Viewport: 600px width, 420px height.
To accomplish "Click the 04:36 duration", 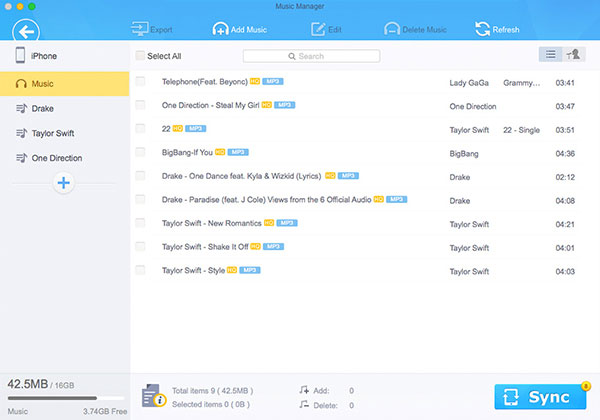I will (x=565, y=154).
